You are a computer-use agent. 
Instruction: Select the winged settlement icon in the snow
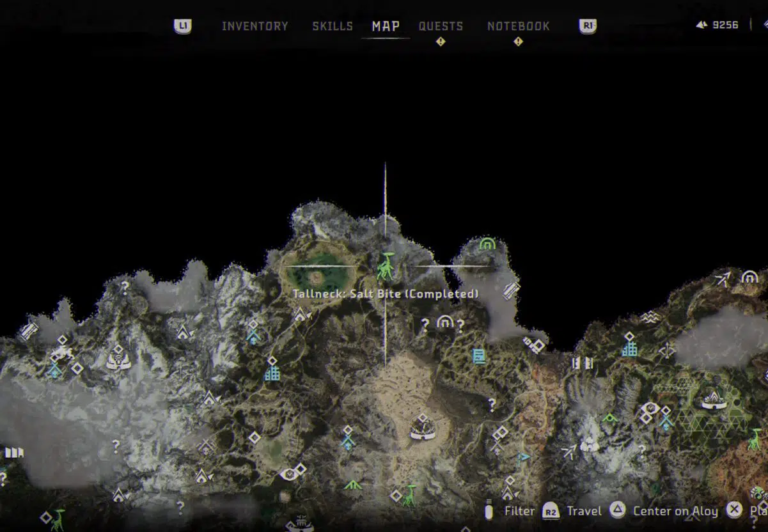(118, 359)
